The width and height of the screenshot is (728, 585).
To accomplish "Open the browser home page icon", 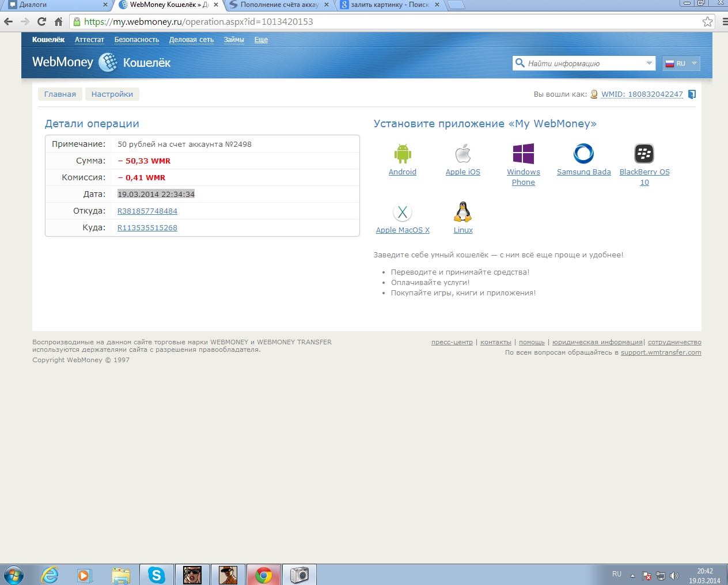I will point(58,22).
